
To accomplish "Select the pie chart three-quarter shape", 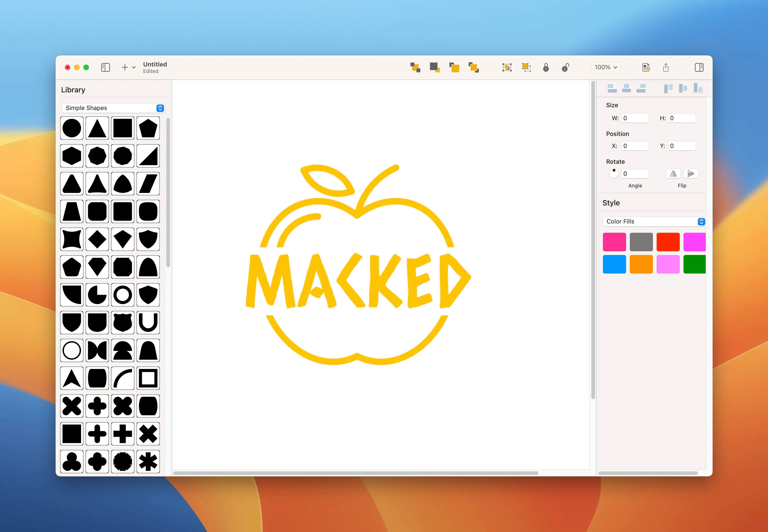I will (x=97, y=295).
